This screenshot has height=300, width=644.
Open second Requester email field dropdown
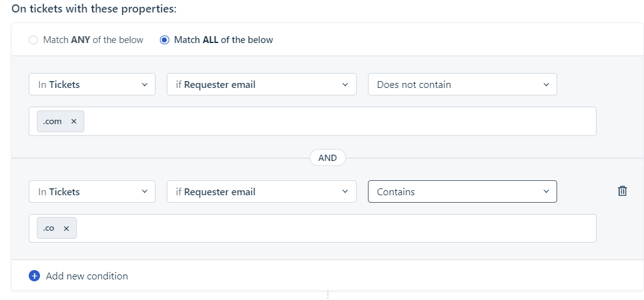pos(261,192)
